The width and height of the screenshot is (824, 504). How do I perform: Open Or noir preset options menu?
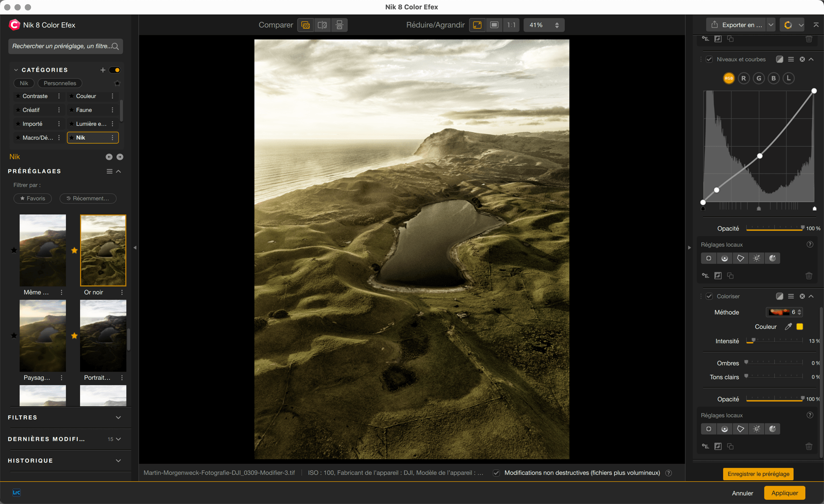122,292
